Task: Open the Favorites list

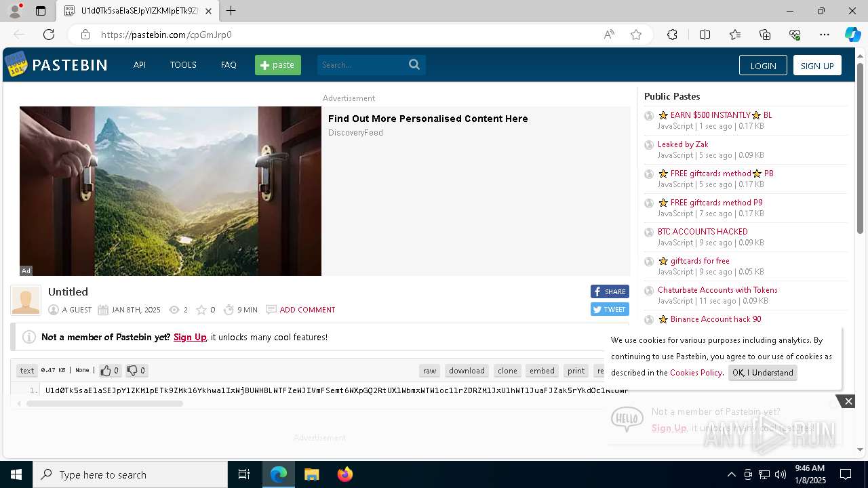Action: pos(735,35)
